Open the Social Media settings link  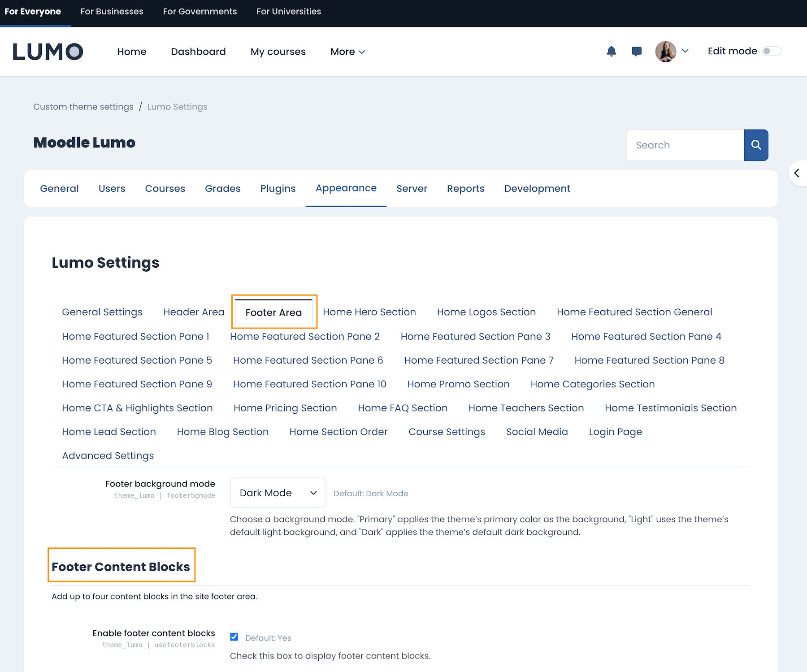(537, 432)
